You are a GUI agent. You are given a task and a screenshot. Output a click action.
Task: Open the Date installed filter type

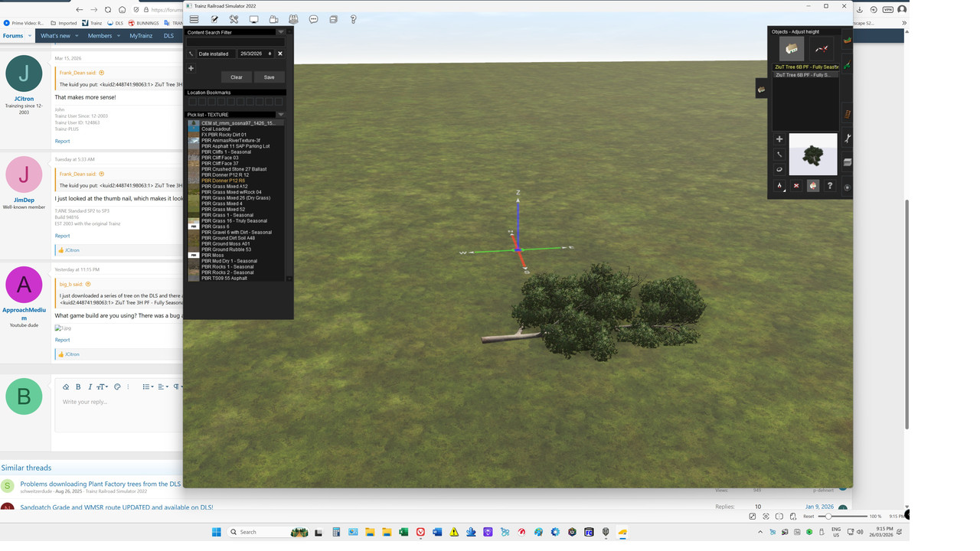pos(216,54)
